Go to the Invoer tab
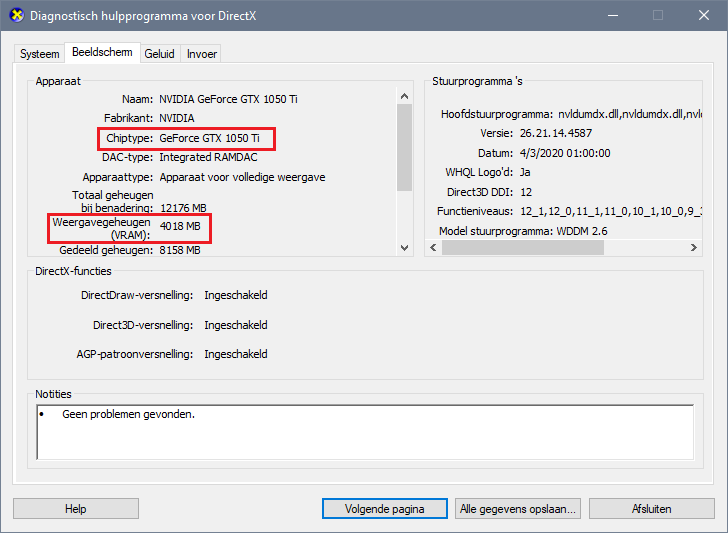The height and width of the screenshot is (533, 728). click(202, 54)
